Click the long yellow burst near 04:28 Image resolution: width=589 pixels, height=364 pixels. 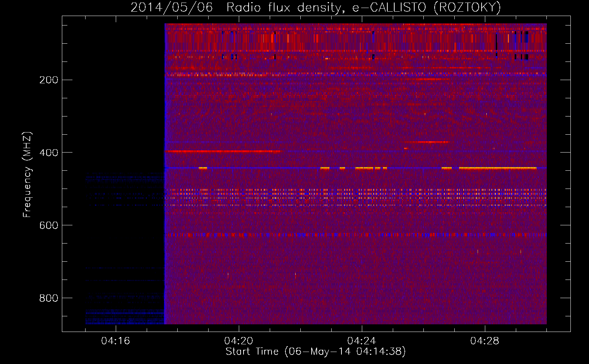[x=498, y=168]
